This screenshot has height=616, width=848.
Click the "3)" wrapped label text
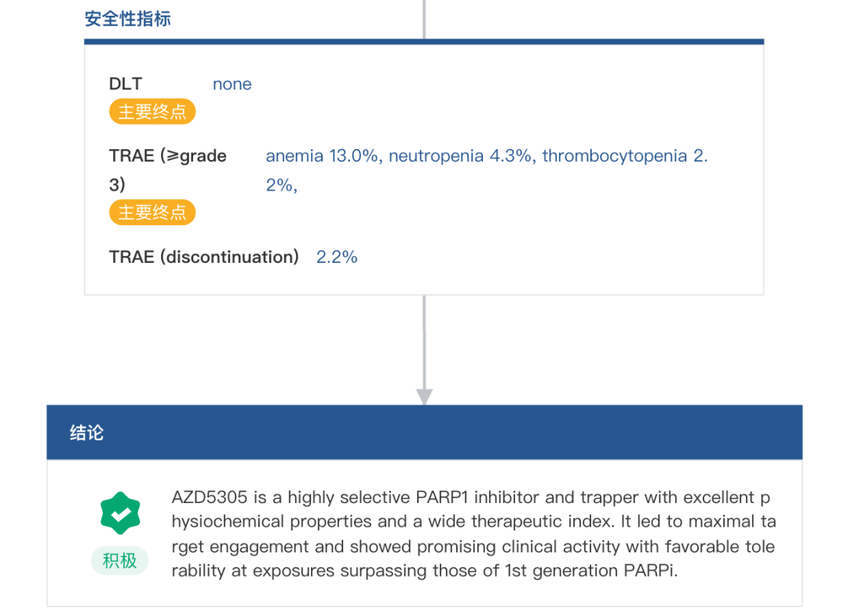(117, 185)
